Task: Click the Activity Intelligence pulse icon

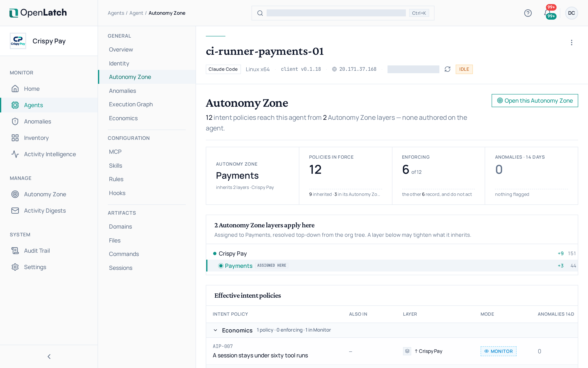Action: click(x=15, y=154)
